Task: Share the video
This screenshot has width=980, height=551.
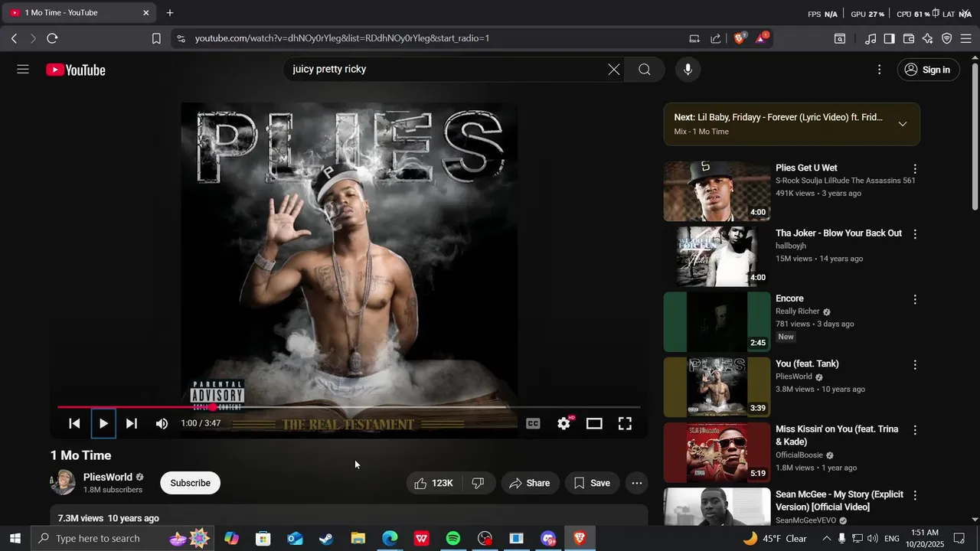Action: [530, 483]
